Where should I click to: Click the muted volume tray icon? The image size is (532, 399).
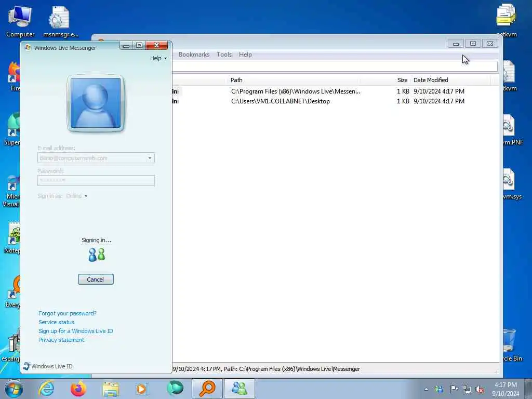(480, 389)
